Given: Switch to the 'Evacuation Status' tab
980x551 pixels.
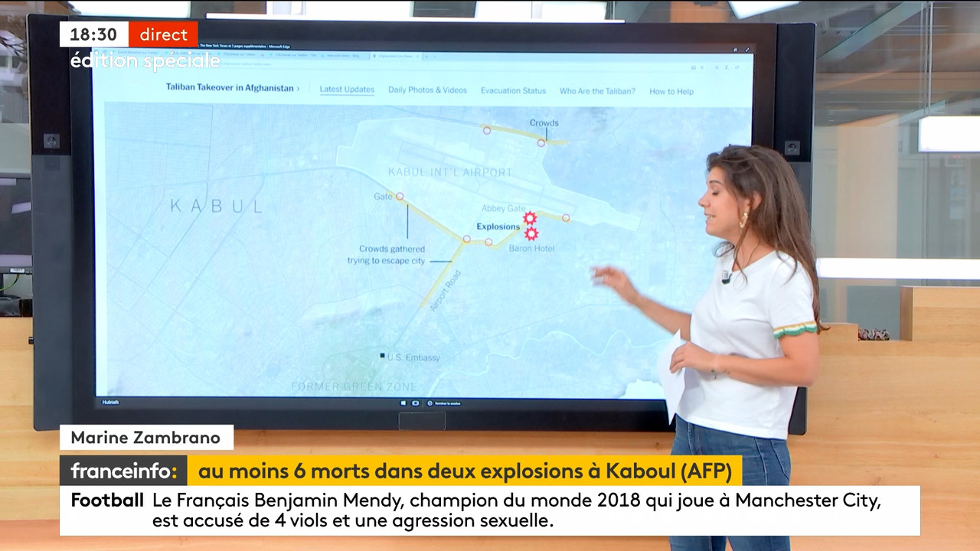Looking at the screenshot, I should pyautogui.click(x=513, y=91).
